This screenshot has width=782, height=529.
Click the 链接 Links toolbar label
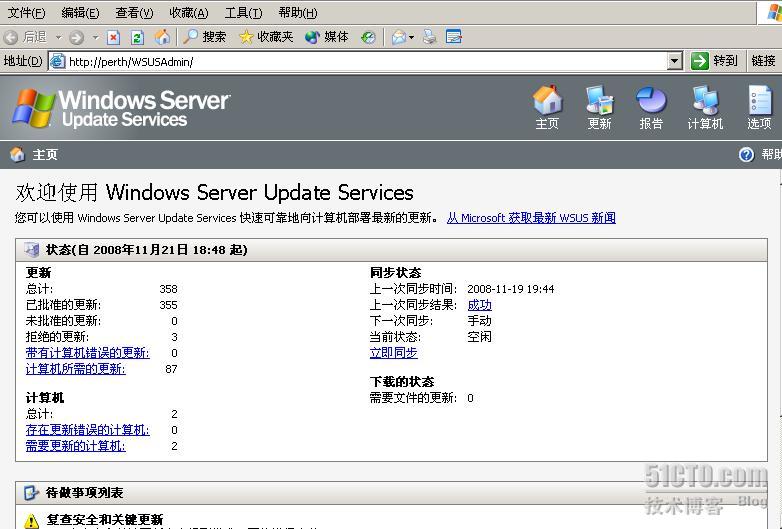763,61
